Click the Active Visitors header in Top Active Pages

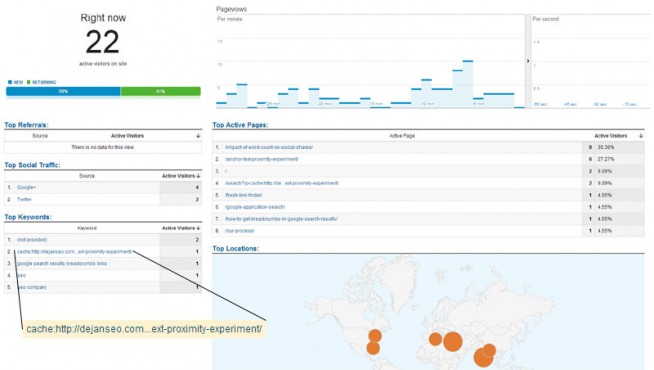pyautogui.click(x=611, y=136)
